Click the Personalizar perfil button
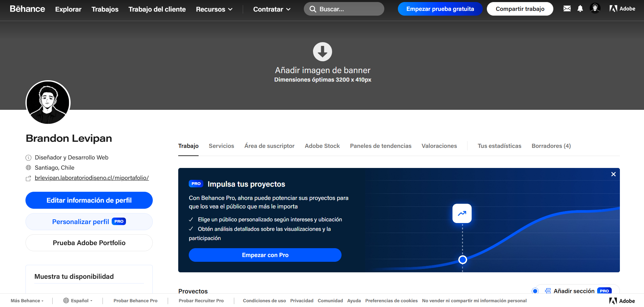This screenshot has width=644, height=307. pyautogui.click(x=89, y=222)
